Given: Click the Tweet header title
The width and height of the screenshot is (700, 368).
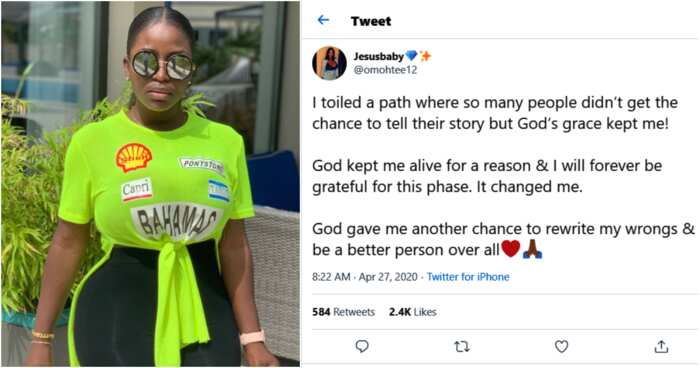Looking at the screenshot, I should coord(371,21).
